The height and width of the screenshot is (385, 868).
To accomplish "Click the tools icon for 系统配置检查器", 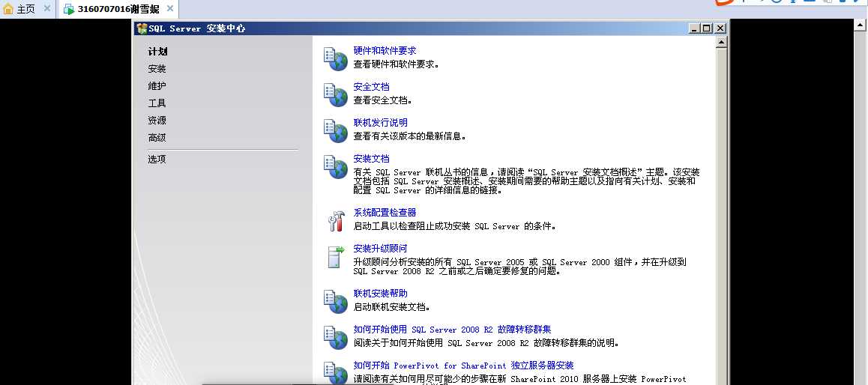I will pyautogui.click(x=336, y=221).
